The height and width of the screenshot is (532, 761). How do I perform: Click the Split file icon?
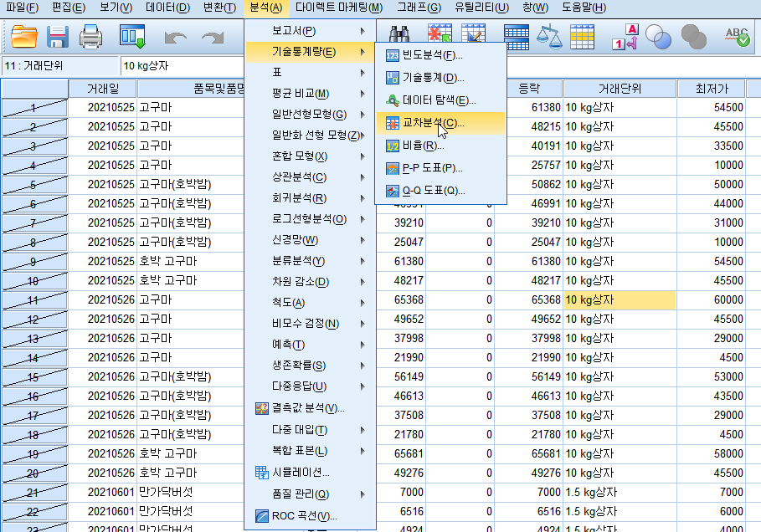click(517, 38)
